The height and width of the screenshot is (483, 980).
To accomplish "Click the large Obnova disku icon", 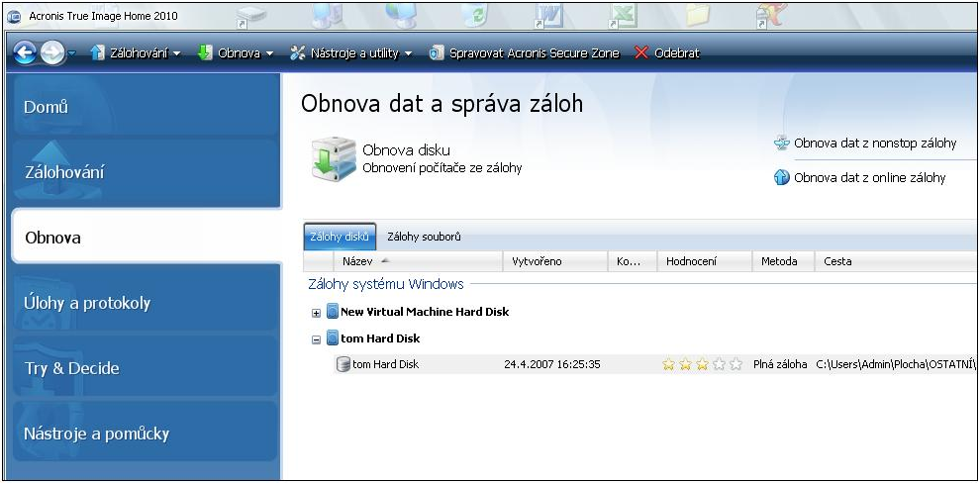I will [334, 160].
